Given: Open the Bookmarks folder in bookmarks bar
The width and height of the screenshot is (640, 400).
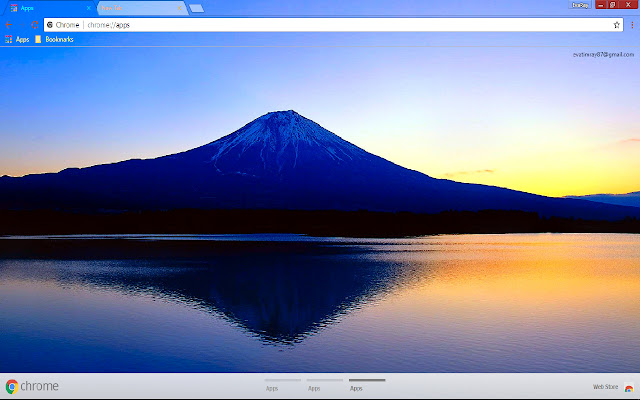Looking at the screenshot, I should tap(54, 39).
